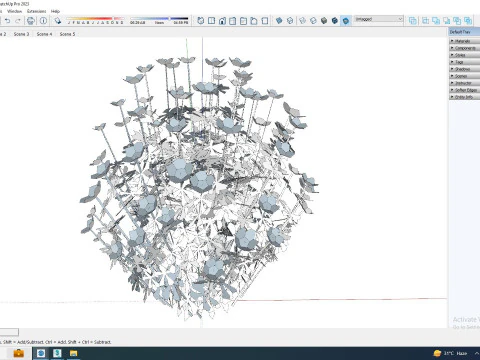Switch to Iso view icon

(201, 21)
